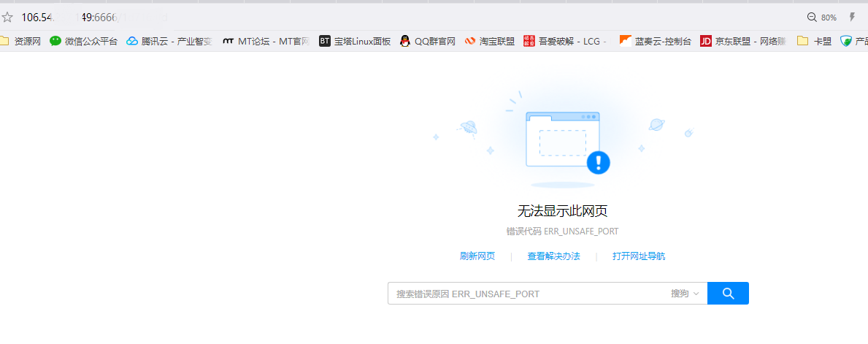Open the QQ群官网 bookmark
This screenshot has width=868, height=344.
click(427, 41)
